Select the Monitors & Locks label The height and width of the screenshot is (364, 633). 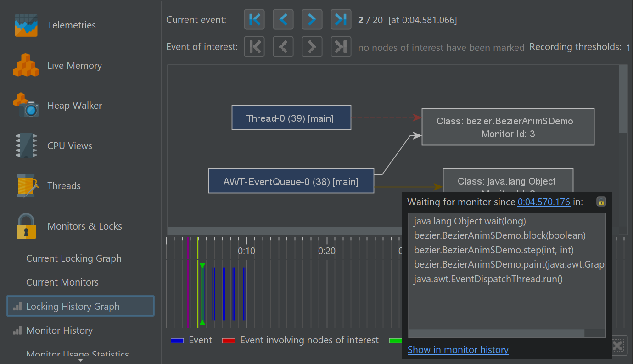84,226
